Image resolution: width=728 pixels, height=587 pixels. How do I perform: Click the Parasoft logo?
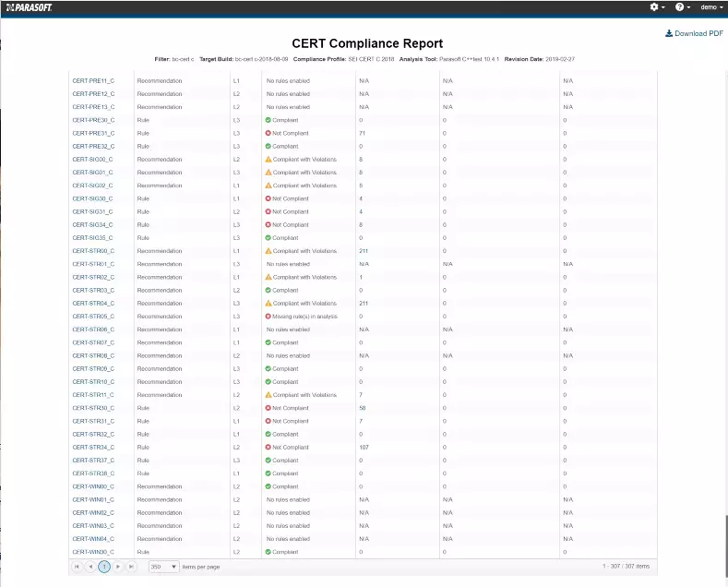30,7
